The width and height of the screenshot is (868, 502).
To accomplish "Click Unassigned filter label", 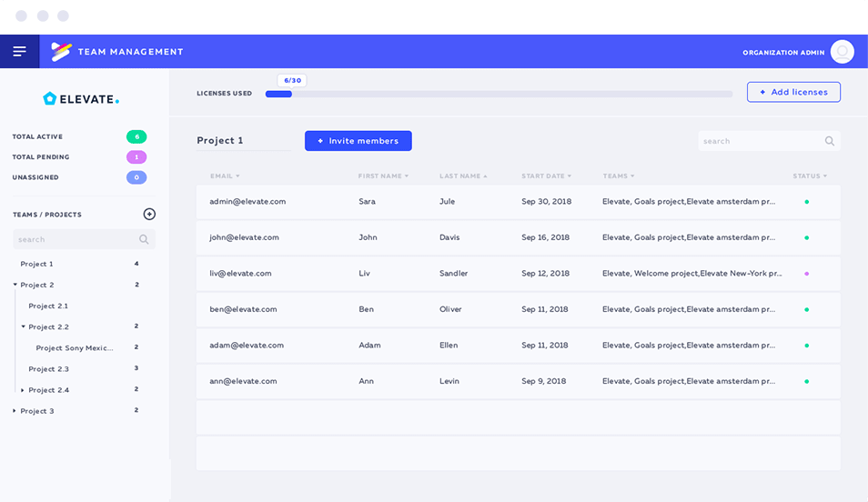I will (35, 177).
